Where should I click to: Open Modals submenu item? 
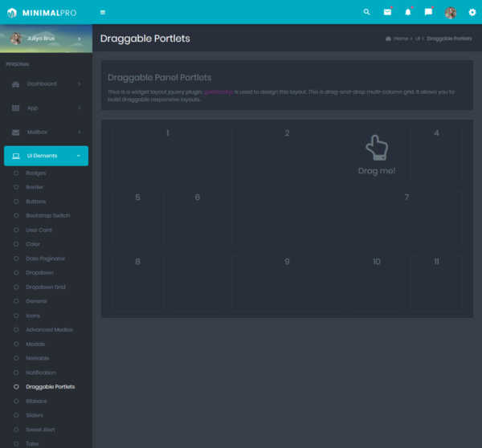pos(35,344)
